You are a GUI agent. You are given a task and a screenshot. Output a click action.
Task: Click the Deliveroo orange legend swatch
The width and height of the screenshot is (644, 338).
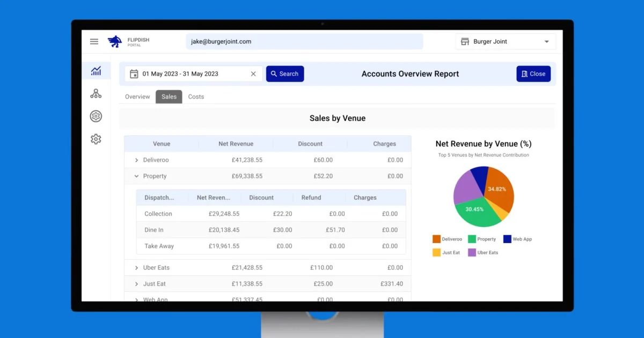(x=436, y=239)
